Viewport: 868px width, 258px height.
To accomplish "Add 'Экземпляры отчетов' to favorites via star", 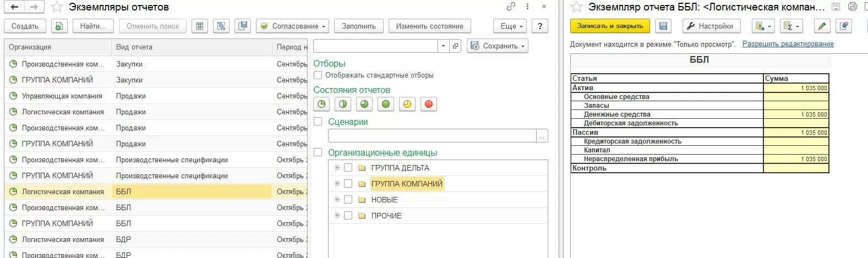I will tap(57, 7).
